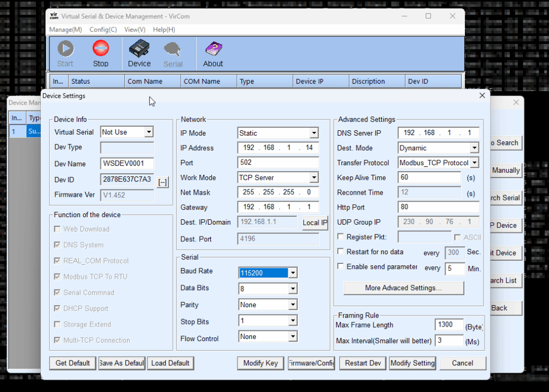Open the Manage(M) menu

click(65, 29)
